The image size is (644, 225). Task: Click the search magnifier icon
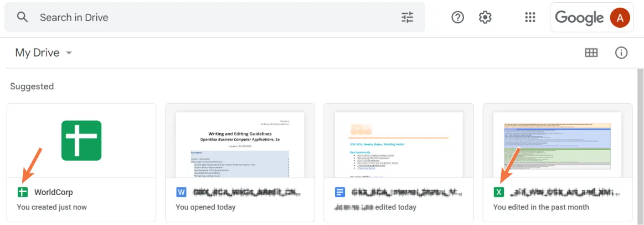[22, 17]
